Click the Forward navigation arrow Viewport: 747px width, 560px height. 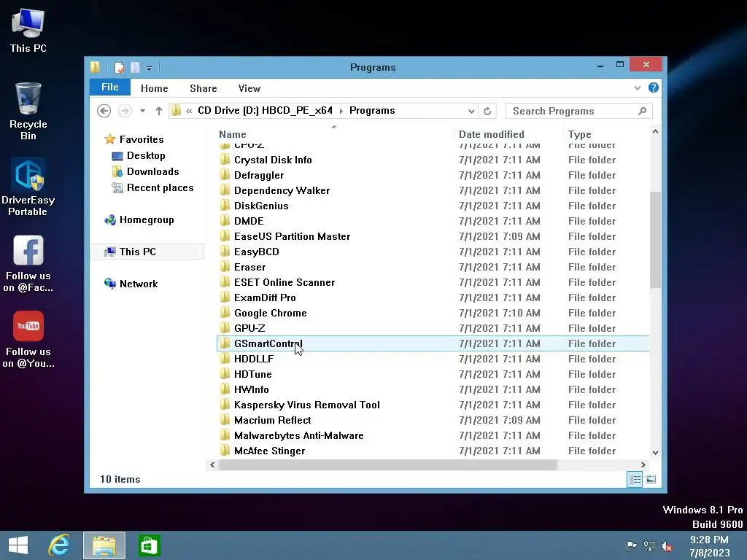coord(125,111)
